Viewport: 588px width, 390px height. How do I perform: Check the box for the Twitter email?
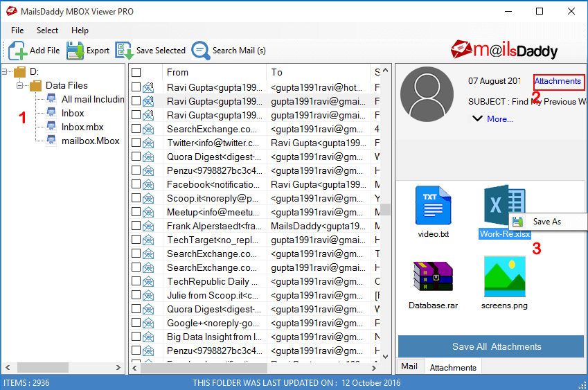(136, 143)
